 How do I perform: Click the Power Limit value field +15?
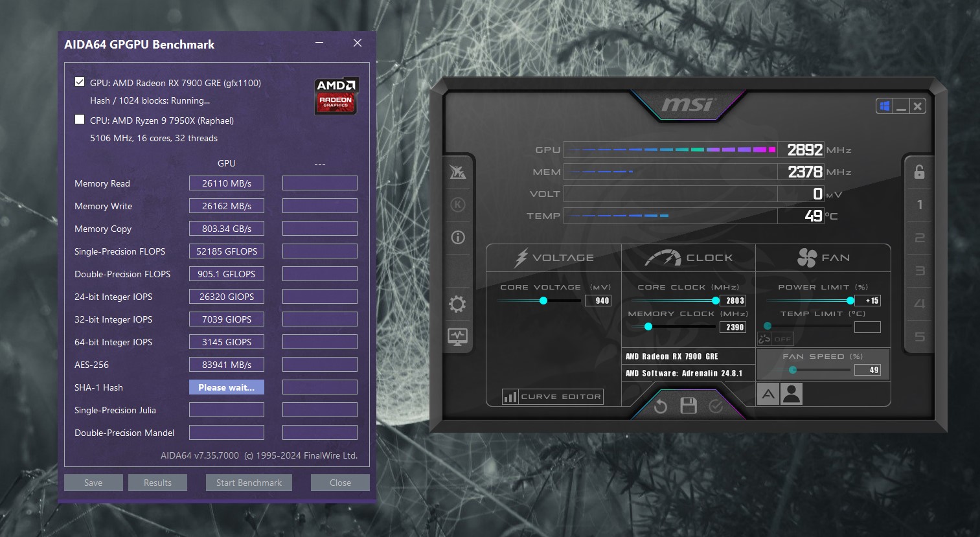[x=867, y=301]
